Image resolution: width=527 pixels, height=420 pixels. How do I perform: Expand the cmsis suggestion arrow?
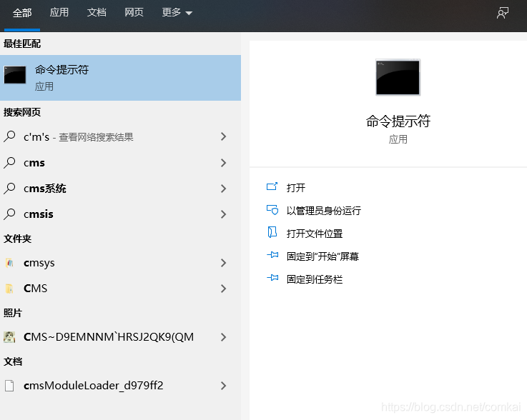click(x=224, y=214)
